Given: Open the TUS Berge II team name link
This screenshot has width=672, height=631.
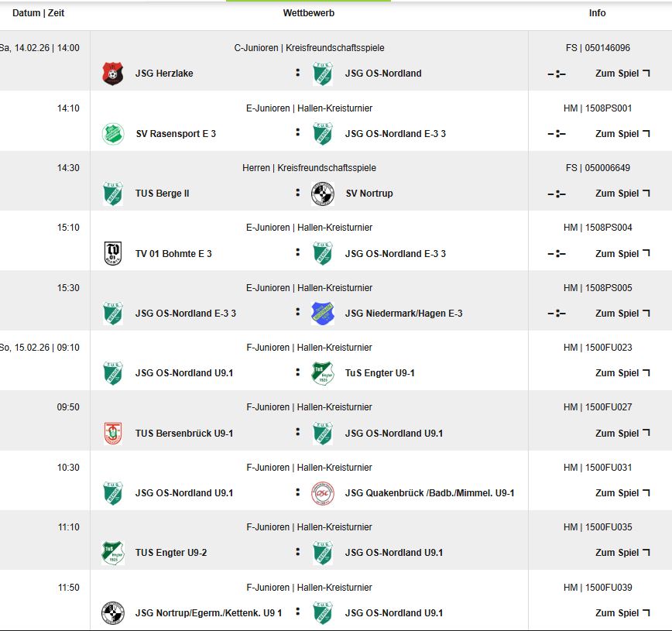Looking at the screenshot, I should (x=162, y=194).
